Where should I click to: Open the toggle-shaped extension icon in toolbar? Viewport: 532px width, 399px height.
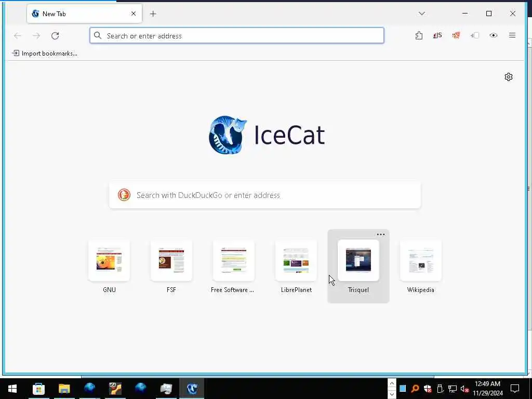475,35
